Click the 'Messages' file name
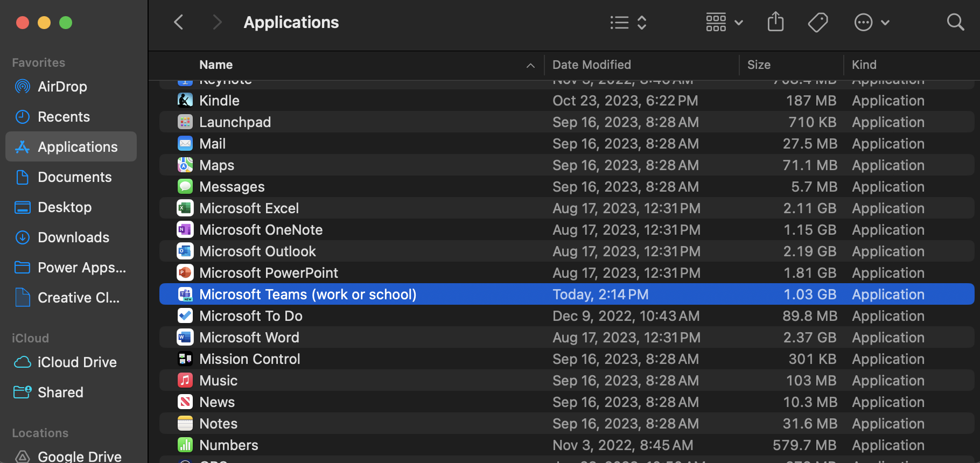The width and height of the screenshot is (980, 463). click(232, 187)
